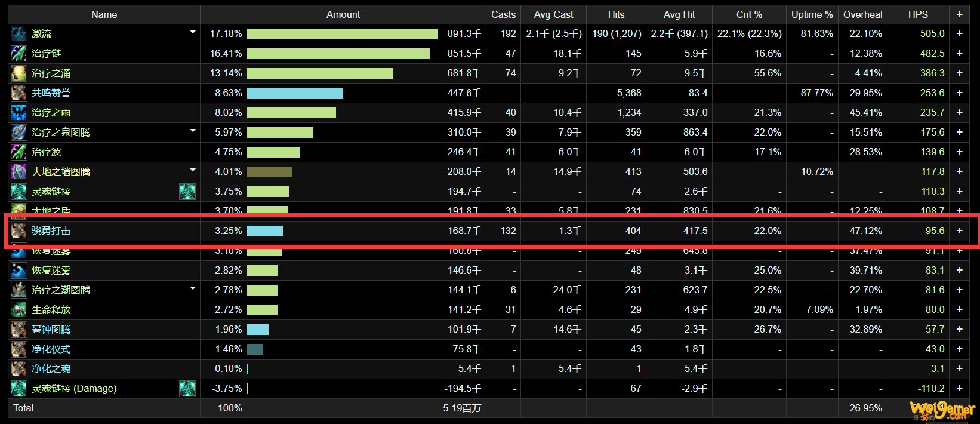Sort by the Avg Cast column header

point(554,15)
